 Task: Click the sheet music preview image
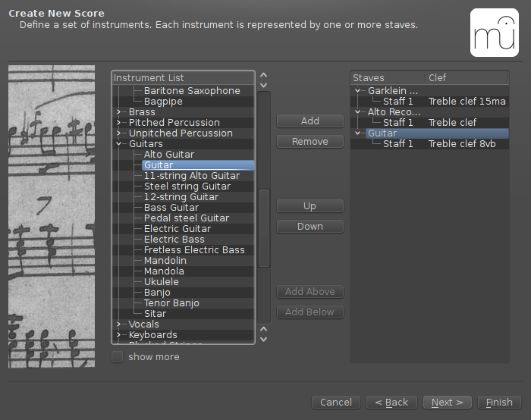[x=52, y=216]
